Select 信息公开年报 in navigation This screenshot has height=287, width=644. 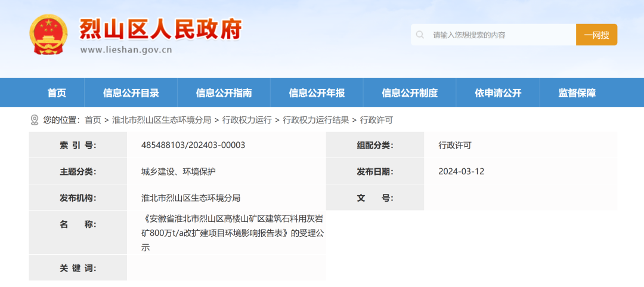[317, 93]
